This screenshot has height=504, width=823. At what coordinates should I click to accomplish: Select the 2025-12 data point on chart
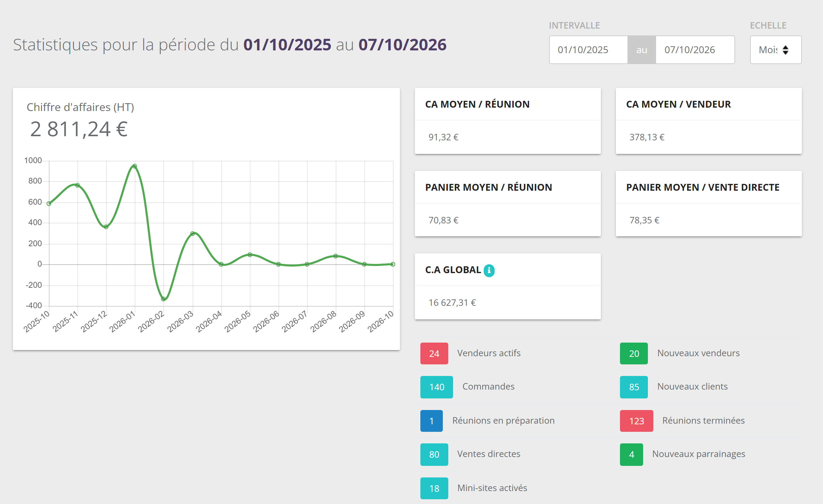(106, 227)
